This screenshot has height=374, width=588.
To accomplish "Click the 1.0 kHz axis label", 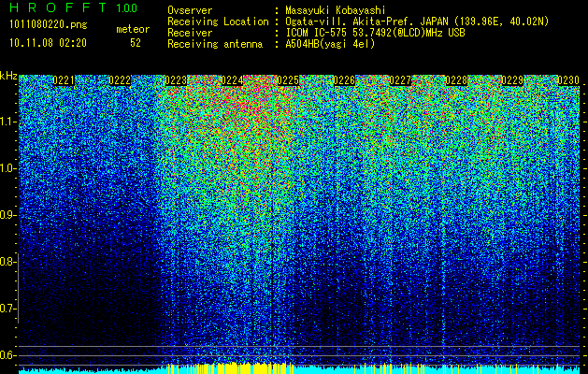I will pyautogui.click(x=7, y=168).
